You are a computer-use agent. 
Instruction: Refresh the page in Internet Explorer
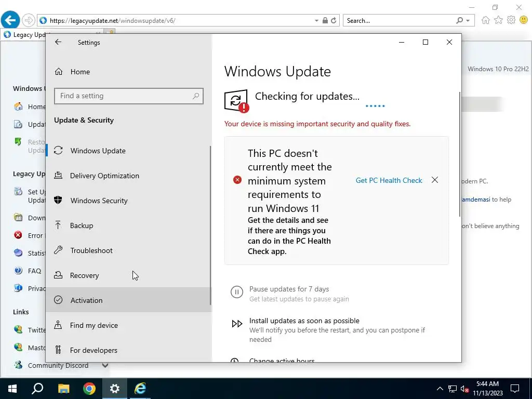coord(334,21)
